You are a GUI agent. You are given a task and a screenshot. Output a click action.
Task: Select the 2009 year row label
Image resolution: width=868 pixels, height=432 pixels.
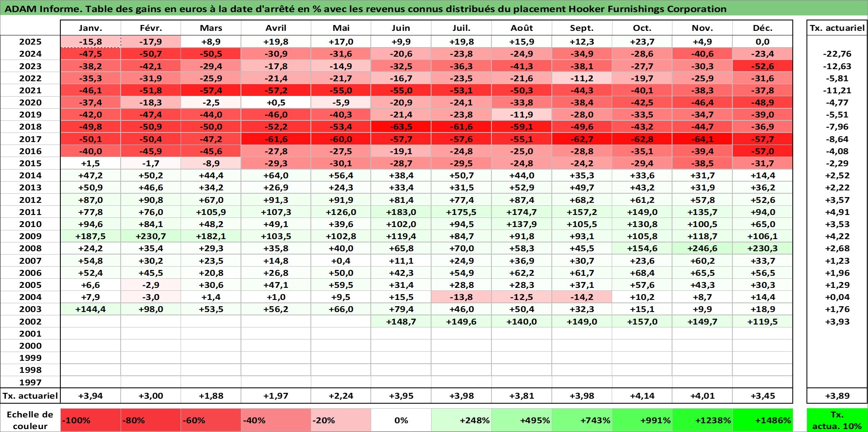pyautogui.click(x=30, y=236)
